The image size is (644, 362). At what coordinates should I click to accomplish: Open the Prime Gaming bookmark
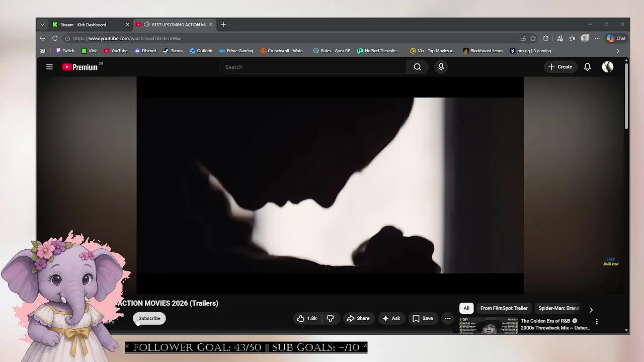point(236,51)
